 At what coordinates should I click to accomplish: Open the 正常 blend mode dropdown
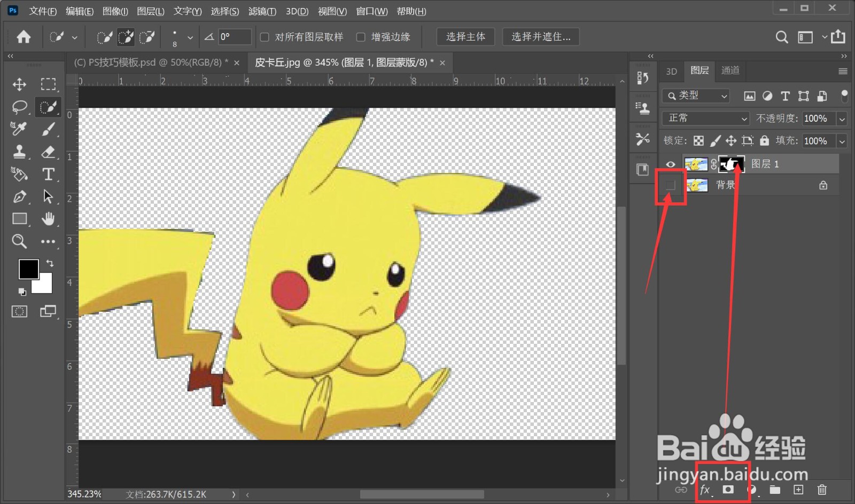click(706, 118)
